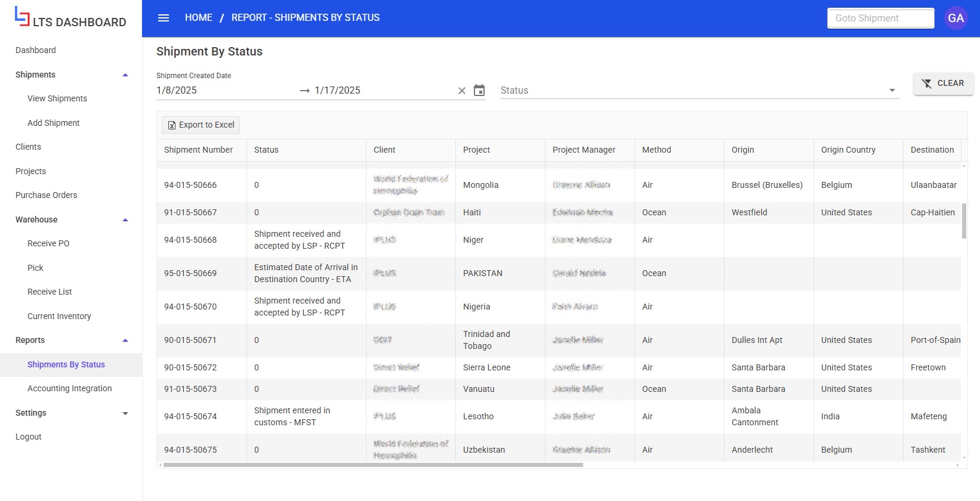Click the hamburger menu icon
Screen dimensions: 980x501
tap(164, 18)
